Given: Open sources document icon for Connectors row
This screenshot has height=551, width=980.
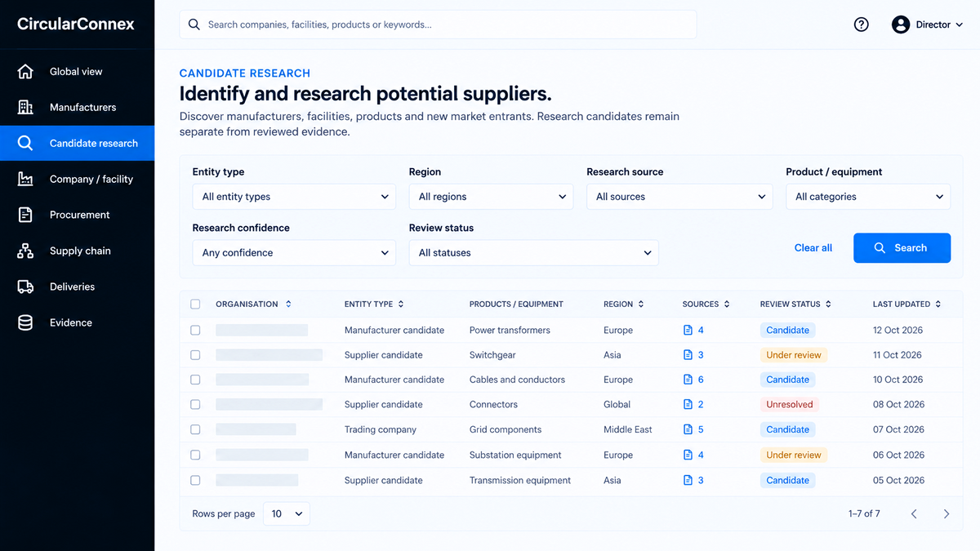Looking at the screenshot, I should pos(688,405).
